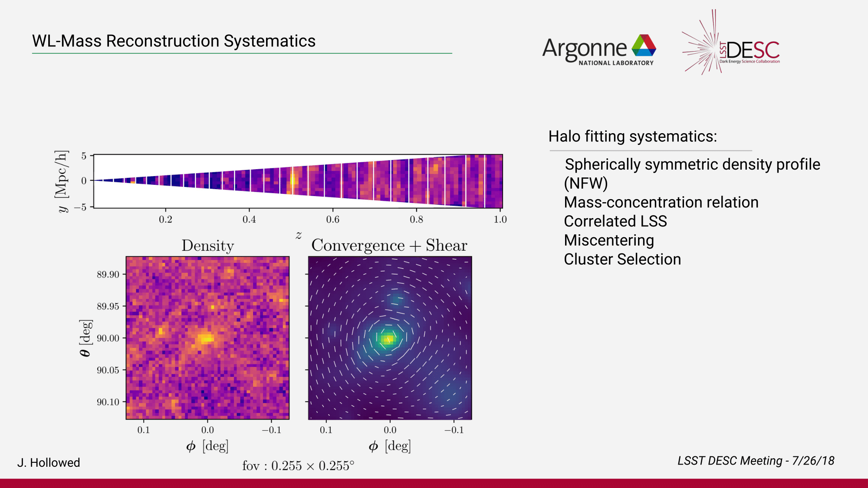Click the Argonne National Laboratory logo
The image size is (868, 488).
pos(598,50)
